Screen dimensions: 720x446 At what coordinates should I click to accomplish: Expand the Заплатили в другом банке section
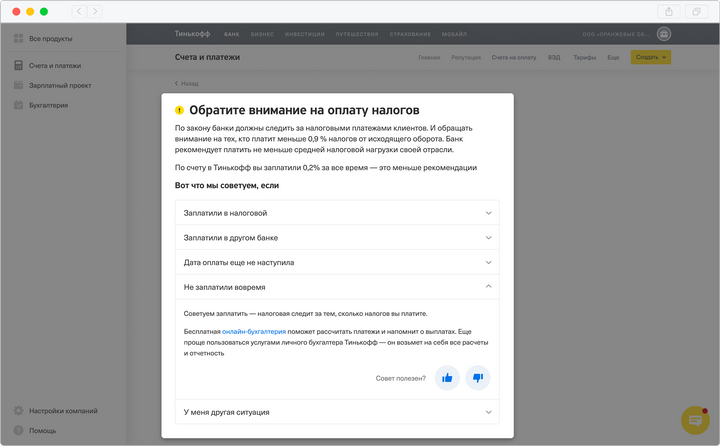336,238
